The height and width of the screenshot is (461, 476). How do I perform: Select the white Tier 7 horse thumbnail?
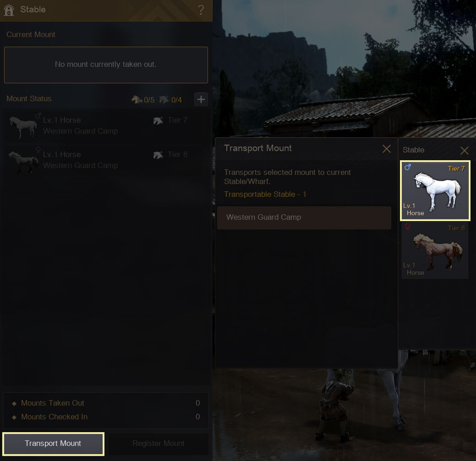(435, 190)
